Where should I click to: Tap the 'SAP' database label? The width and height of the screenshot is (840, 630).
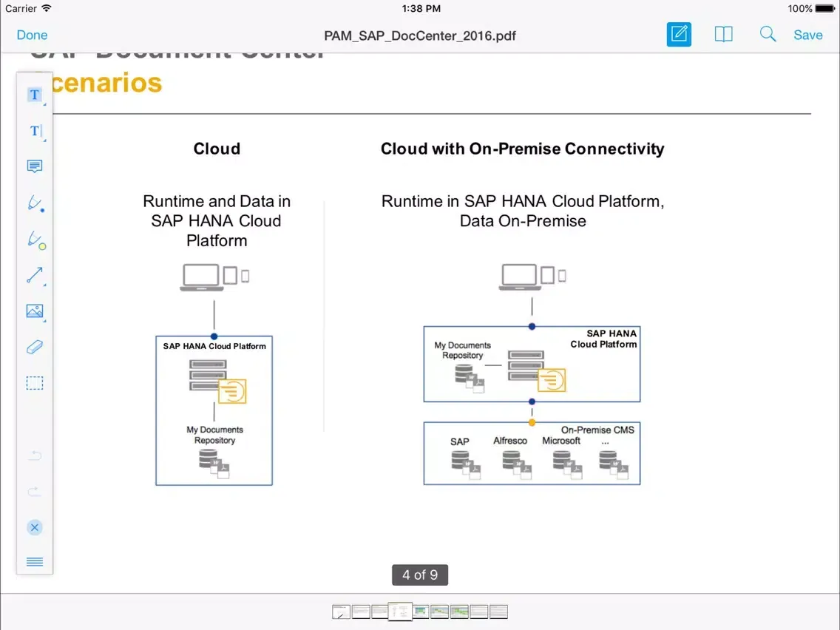pos(460,441)
